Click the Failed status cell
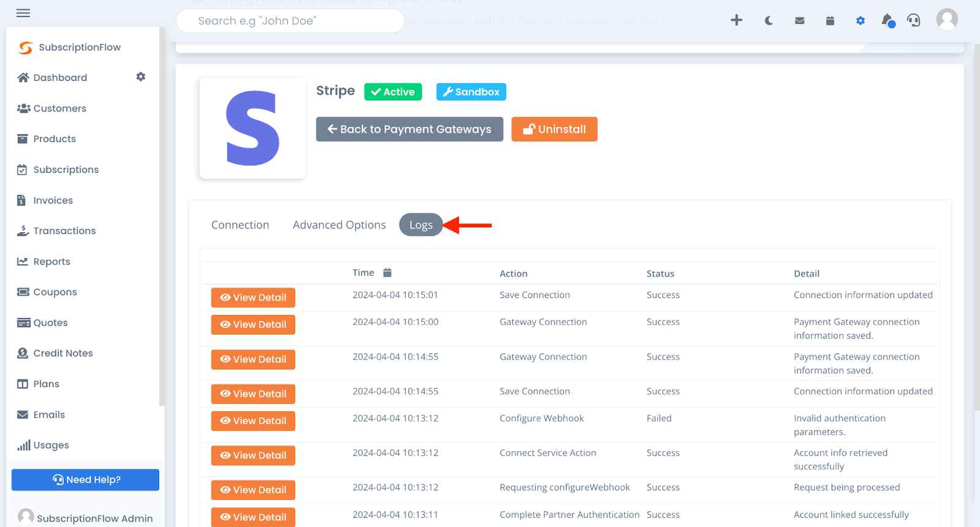This screenshot has height=527, width=980. [659, 419]
